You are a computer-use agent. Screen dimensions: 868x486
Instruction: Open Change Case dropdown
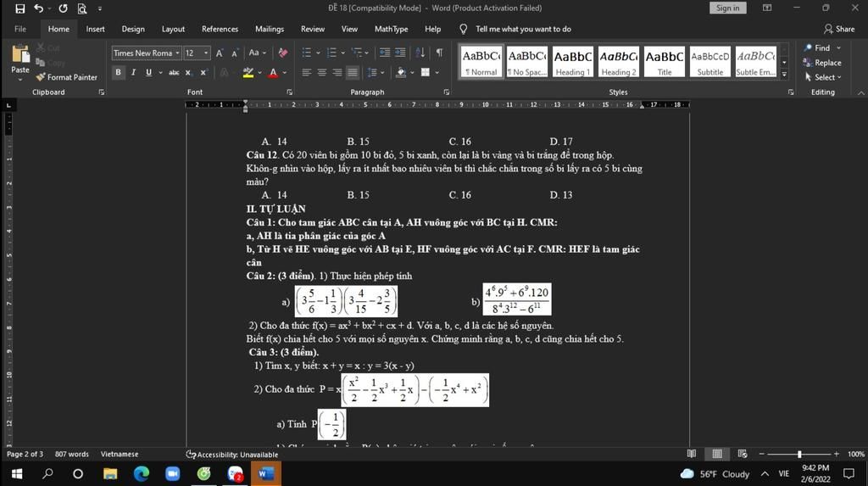[257, 53]
